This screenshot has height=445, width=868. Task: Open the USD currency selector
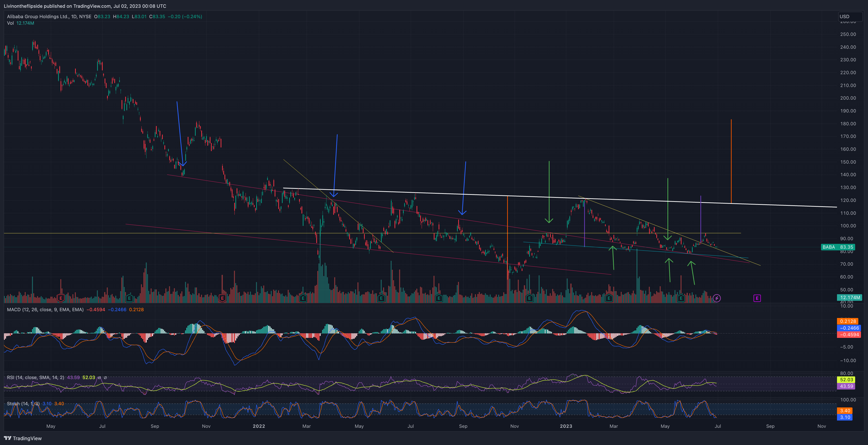pyautogui.click(x=850, y=16)
